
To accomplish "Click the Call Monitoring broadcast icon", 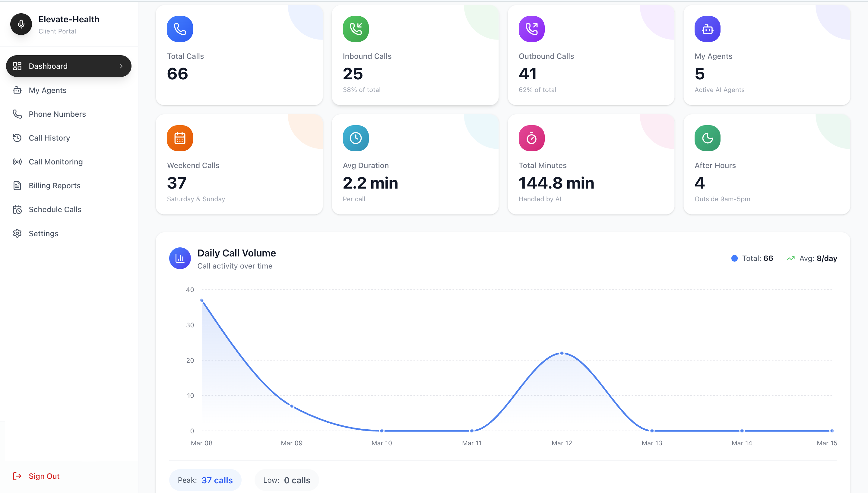I will [17, 162].
